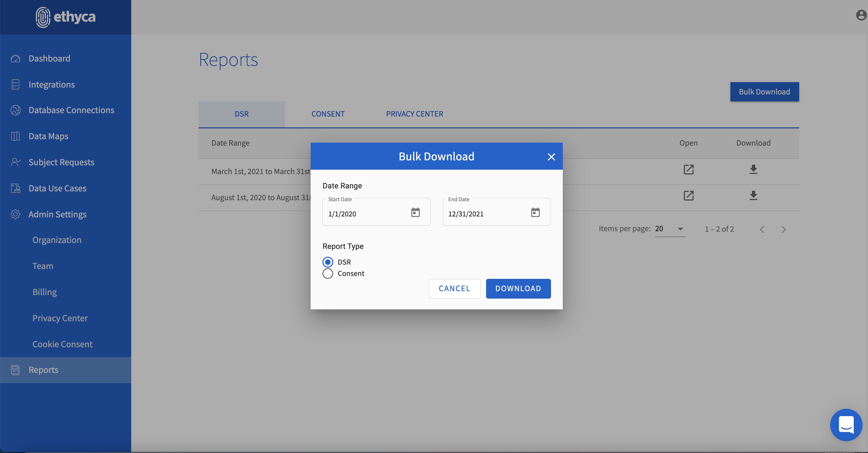Expand the items per page dropdown
This screenshot has height=453, width=868.
pyautogui.click(x=680, y=229)
